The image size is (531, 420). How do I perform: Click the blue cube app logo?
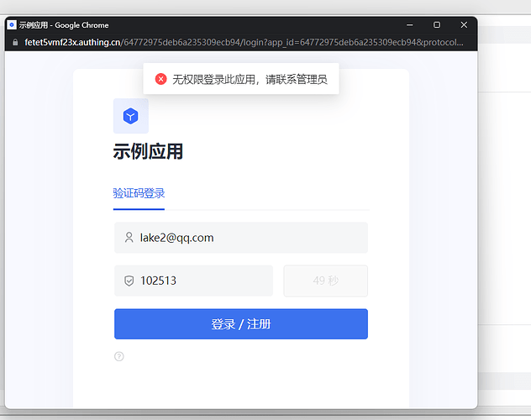click(x=130, y=116)
